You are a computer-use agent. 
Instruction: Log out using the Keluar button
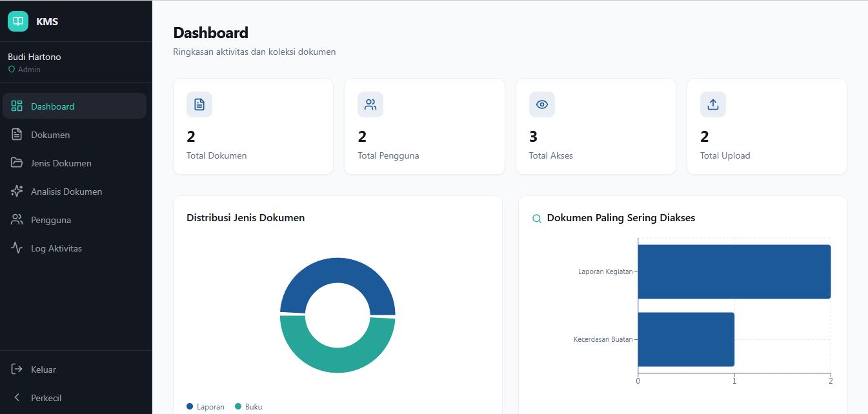tap(43, 370)
